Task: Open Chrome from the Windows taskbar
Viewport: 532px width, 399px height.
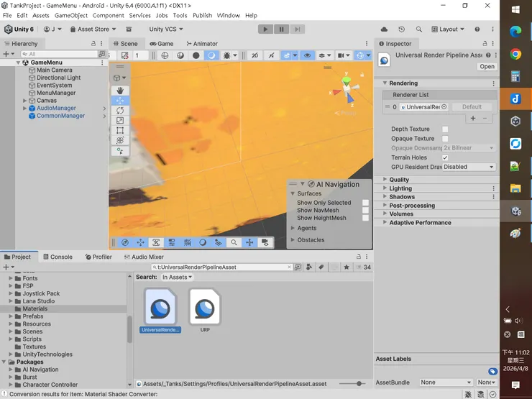Action: [x=515, y=54]
